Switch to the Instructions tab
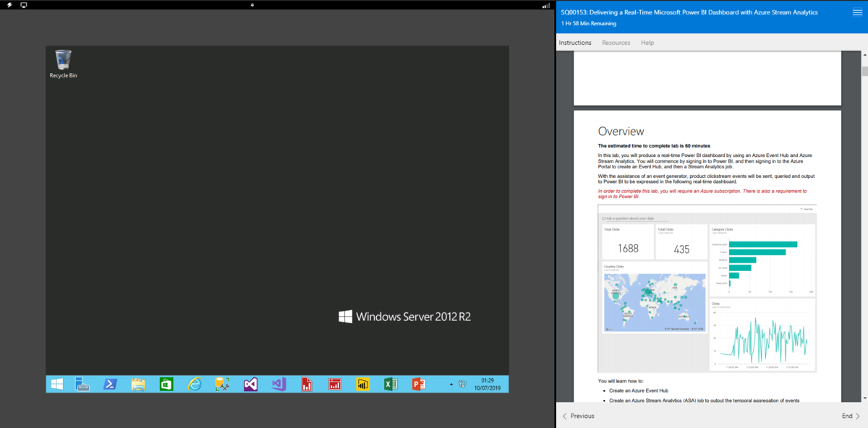 [575, 43]
